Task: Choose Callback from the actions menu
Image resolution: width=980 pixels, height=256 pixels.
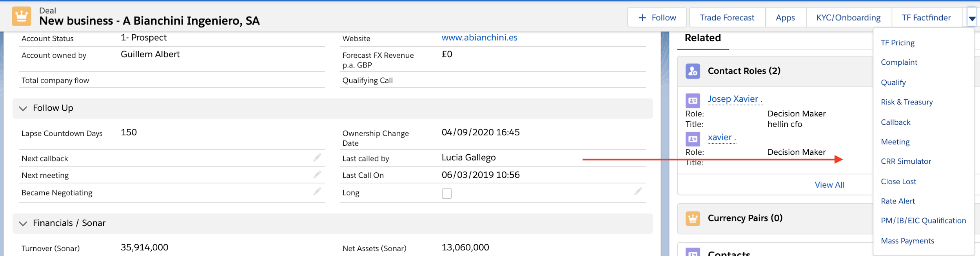Action: coord(895,122)
